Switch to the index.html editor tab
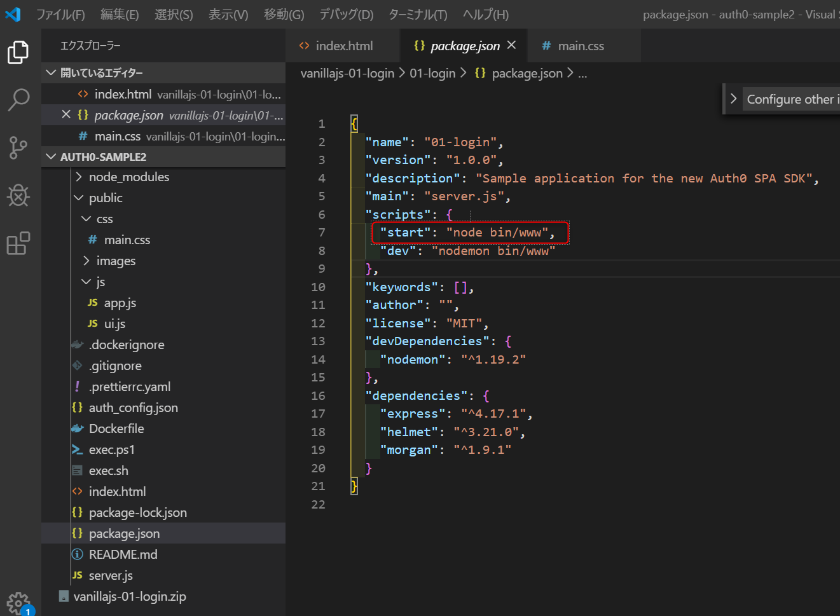 point(343,46)
